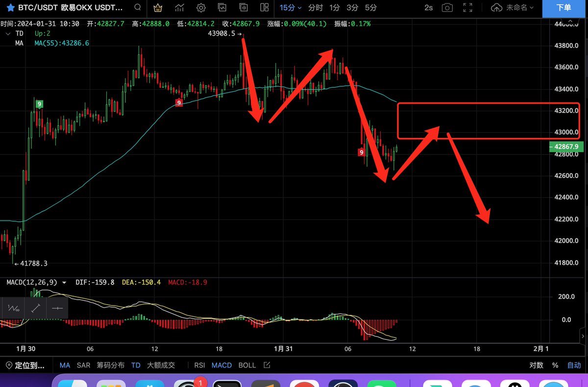The height and width of the screenshot is (387, 588).
Task: Open BTC/USDT 欧易OKX symbol selector
Action: [x=72, y=8]
